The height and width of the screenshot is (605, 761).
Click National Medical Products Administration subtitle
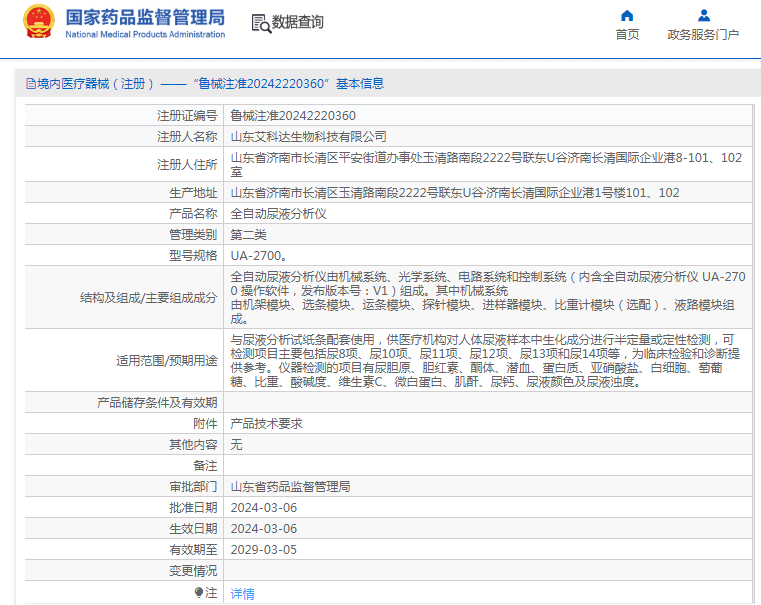145,34
